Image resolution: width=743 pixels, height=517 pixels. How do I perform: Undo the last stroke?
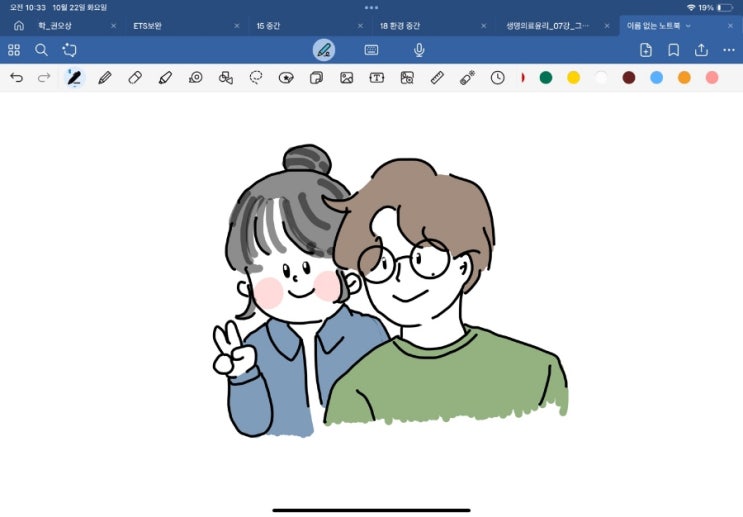(x=17, y=77)
